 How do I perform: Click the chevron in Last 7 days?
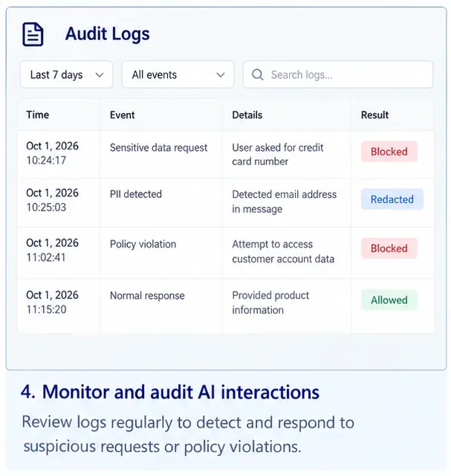pos(100,74)
